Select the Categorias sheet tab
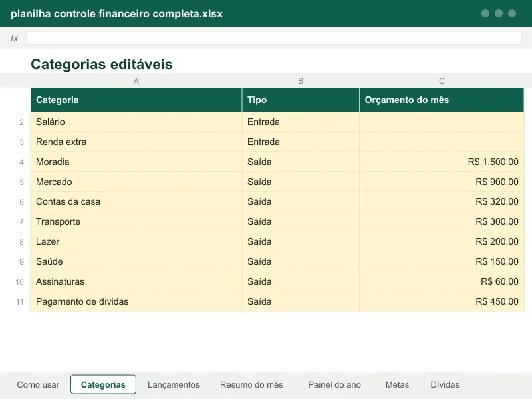Image resolution: width=532 pixels, height=399 pixels. 103,384
